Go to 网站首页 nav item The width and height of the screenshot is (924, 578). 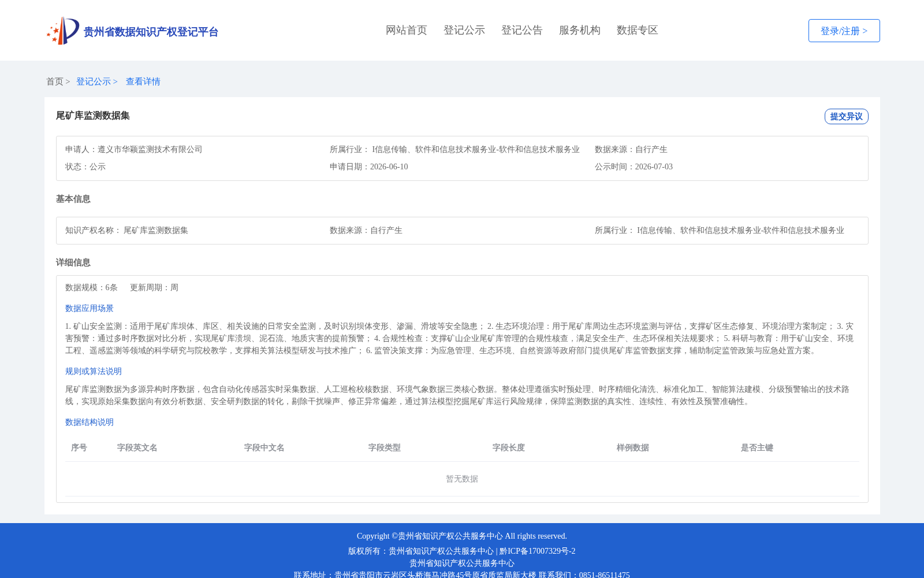tap(407, 30)
